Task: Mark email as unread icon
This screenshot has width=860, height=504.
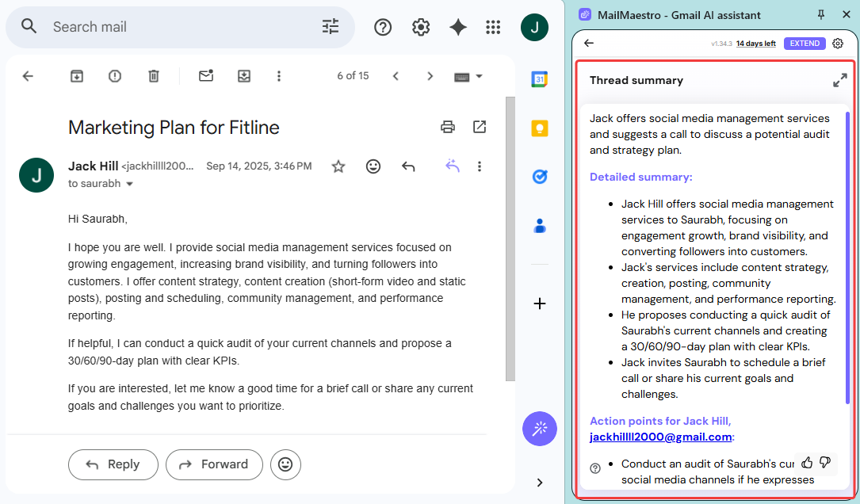Action: [x=206, y=76]
